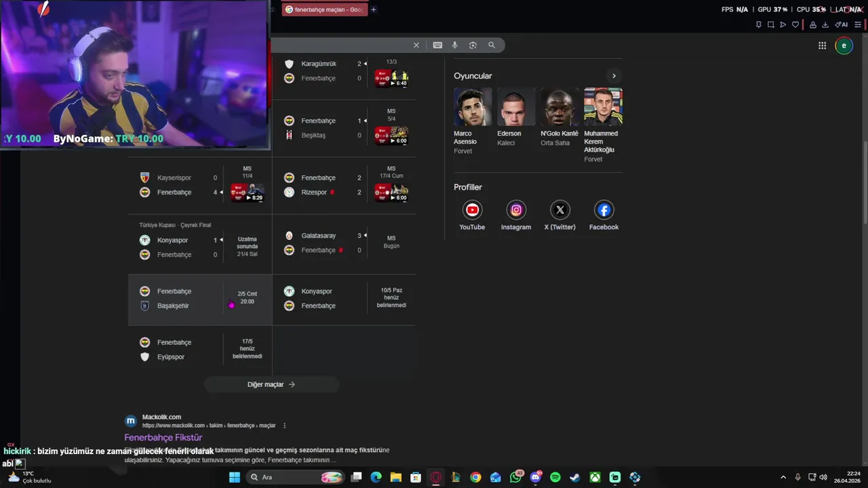Click the page vertical scrollbar
Viewport: 868px width, 488px height.
[864, 183]
